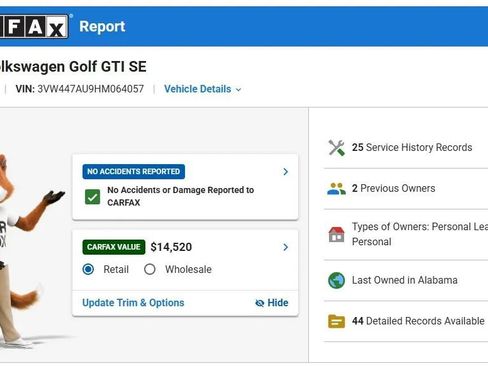Image resolution: width=488 pixels, height=366 pixels.
Task: Open 2 Previous Owners row
Action: (394, 188)
